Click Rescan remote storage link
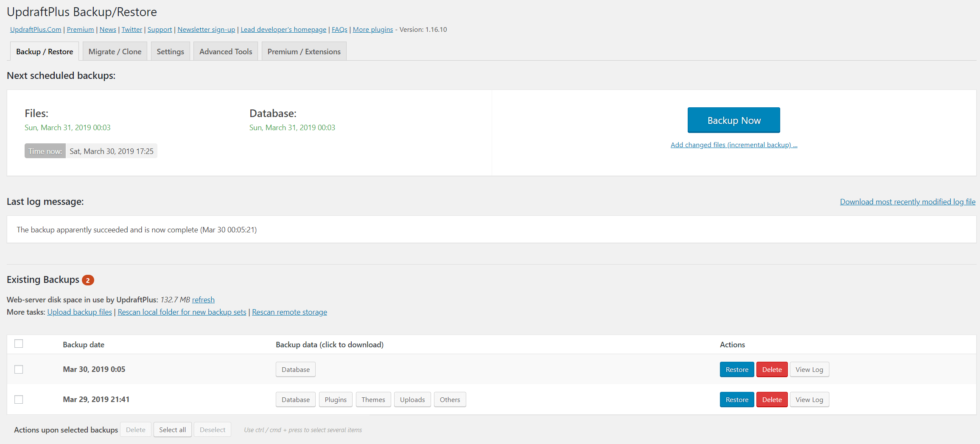 coord(289,312)
